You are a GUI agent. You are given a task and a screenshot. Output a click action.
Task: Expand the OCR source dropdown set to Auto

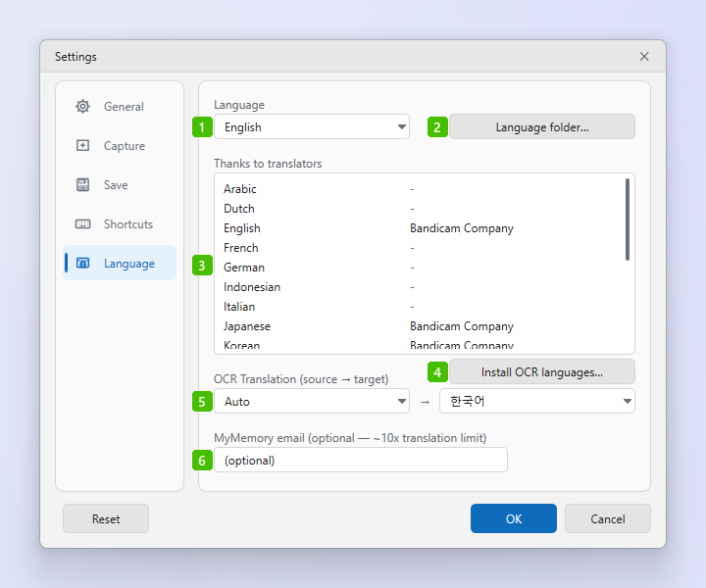coord(312,401)
